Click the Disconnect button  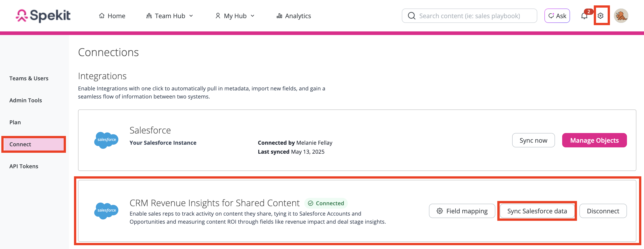tap(603, 211)
